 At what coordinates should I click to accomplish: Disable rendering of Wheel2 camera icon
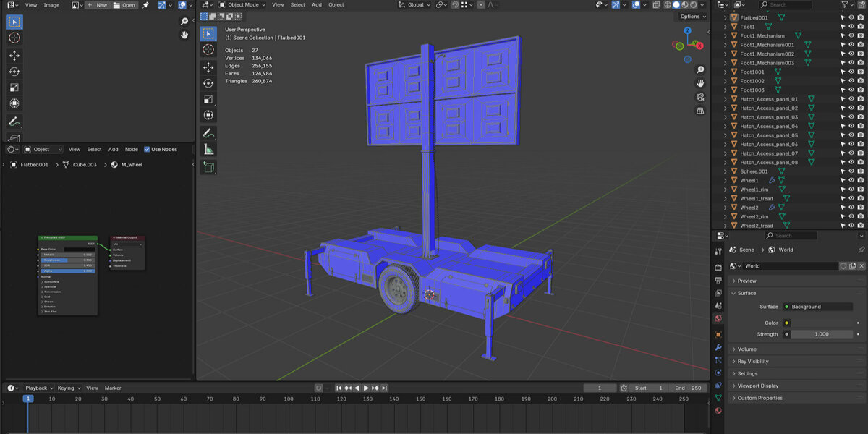(x=860, y=208)
